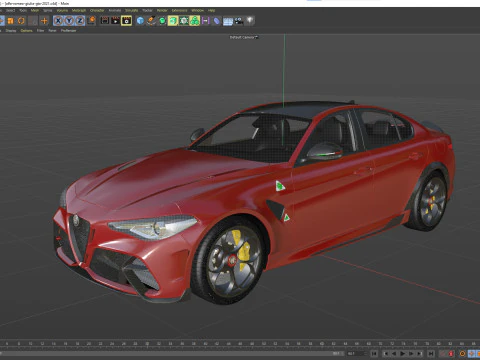Toggle Position keyframing in timeline bar

pos(472,353)
